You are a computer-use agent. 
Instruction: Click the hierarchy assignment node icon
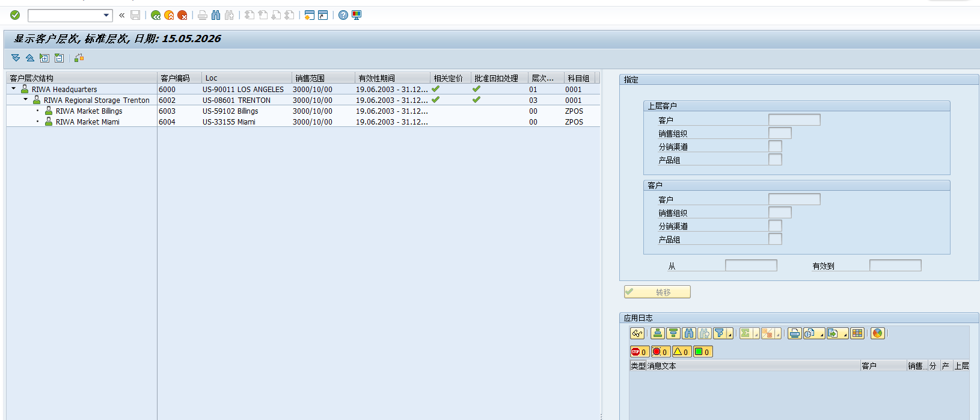(79, 58)
